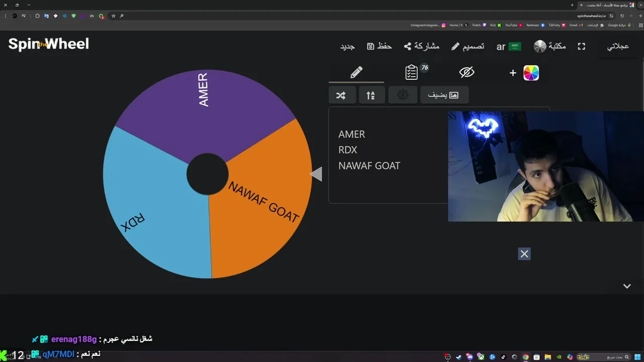The image size is (644, 362).
Task: Open the ar language selector
Action: tap(509, 46)
